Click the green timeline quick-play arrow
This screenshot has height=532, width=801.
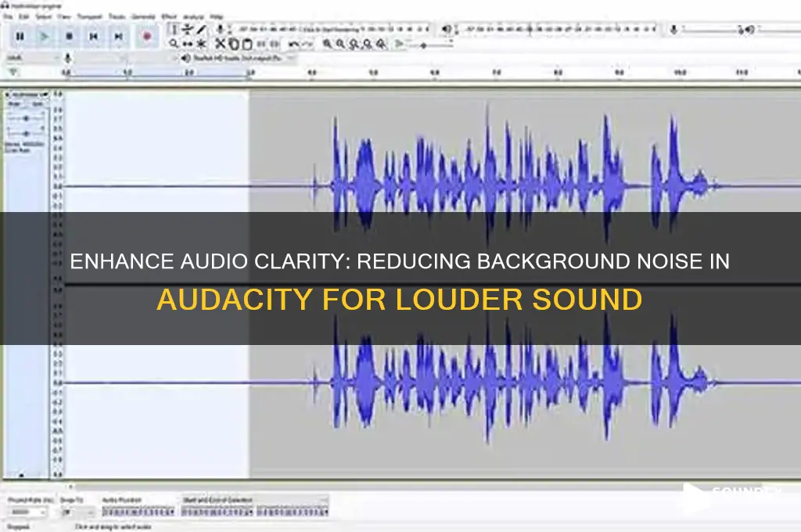click(13, 73)
